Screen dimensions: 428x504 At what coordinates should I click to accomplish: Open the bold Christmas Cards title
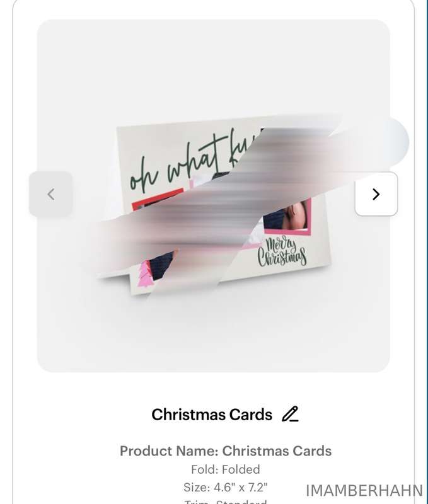(212, 415)
